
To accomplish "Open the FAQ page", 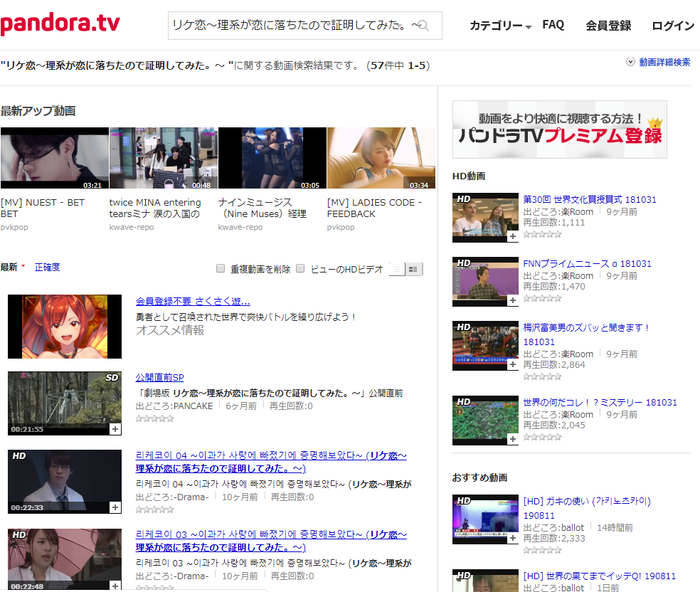I will [x=553, y=25].
